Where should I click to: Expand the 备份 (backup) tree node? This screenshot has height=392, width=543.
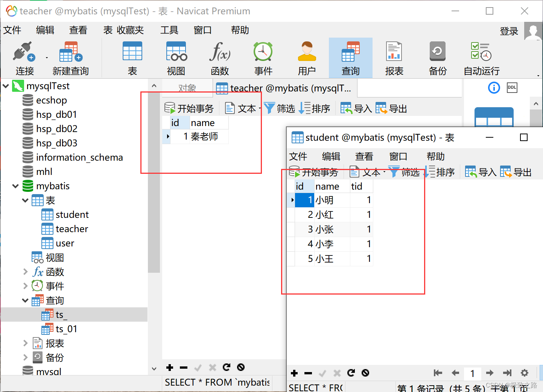(25, 357)
